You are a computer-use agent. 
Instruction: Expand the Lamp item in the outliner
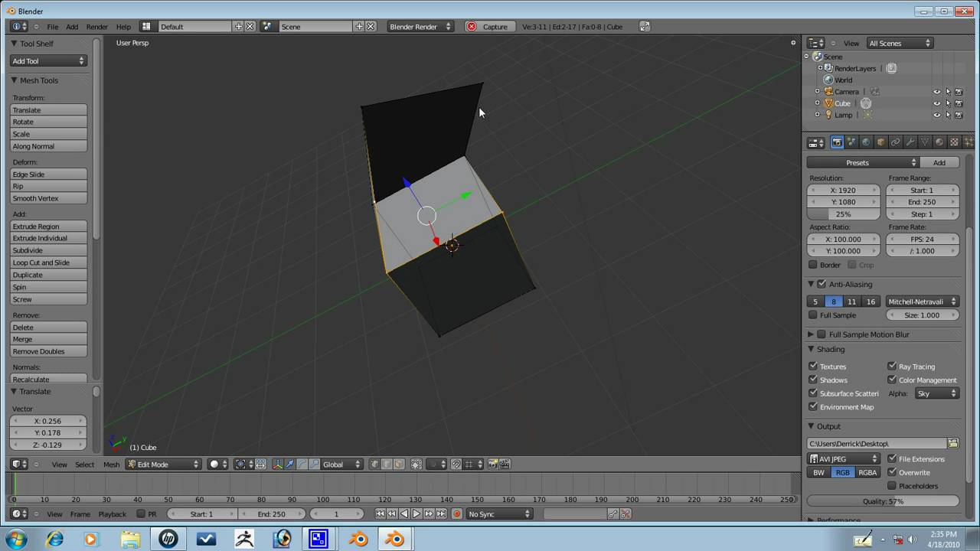[x=817, y=115]
